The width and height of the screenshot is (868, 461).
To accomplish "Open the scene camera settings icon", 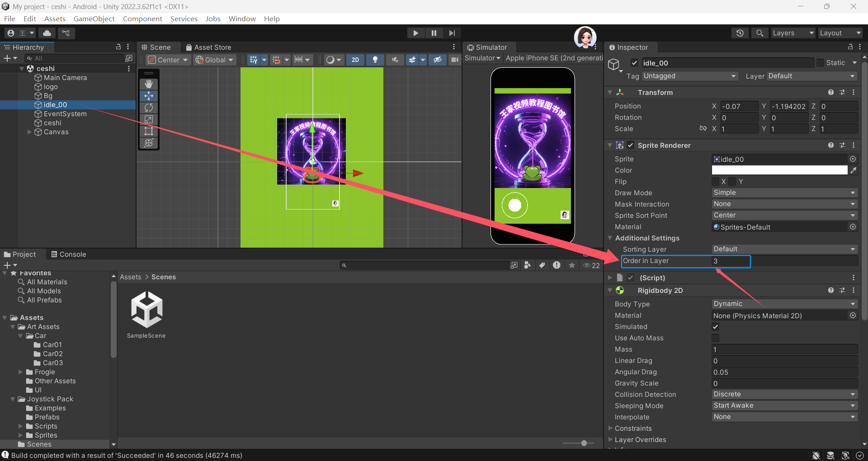I will coord(455,60).
